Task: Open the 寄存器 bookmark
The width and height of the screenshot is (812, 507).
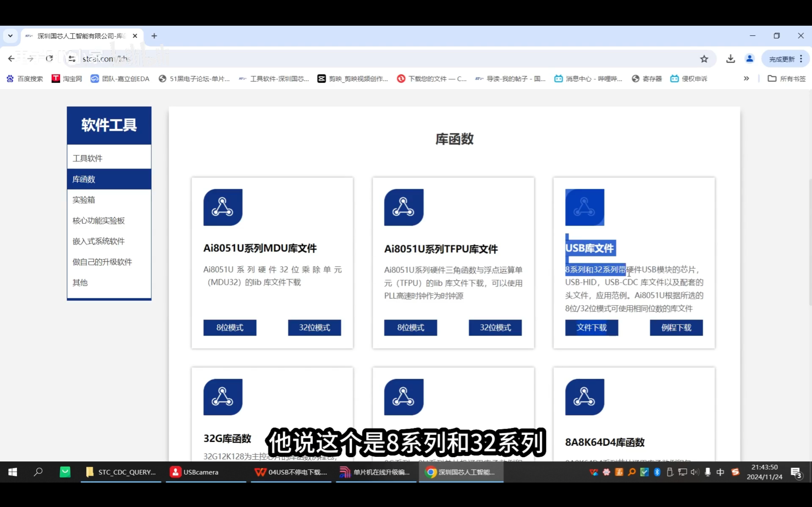Action: point(647,78)
